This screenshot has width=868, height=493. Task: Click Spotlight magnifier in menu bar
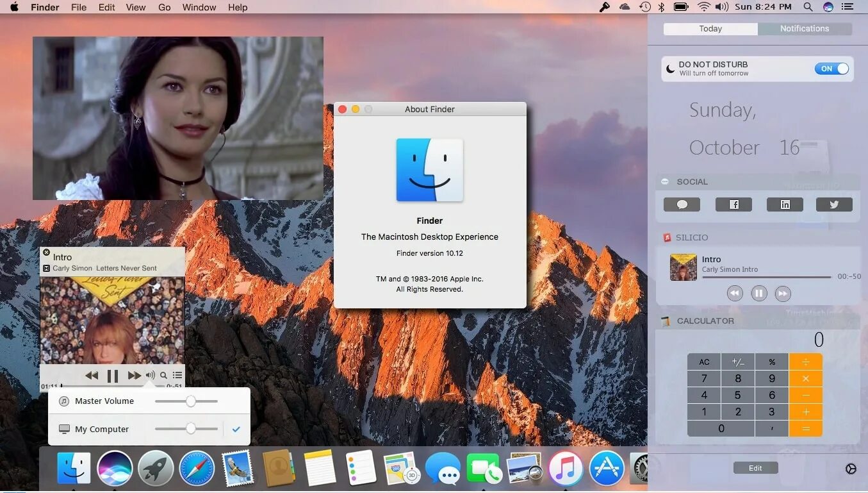pyautogui.click(x=808, y=7)
